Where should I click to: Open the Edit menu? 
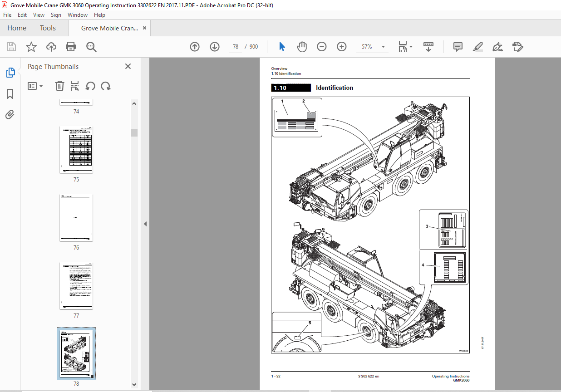[22, 15]
